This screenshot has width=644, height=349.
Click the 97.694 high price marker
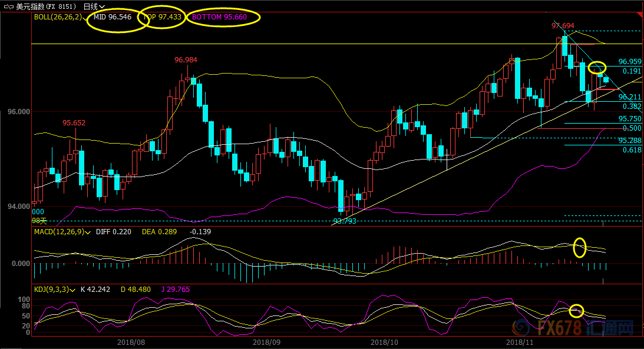[563, 25]
